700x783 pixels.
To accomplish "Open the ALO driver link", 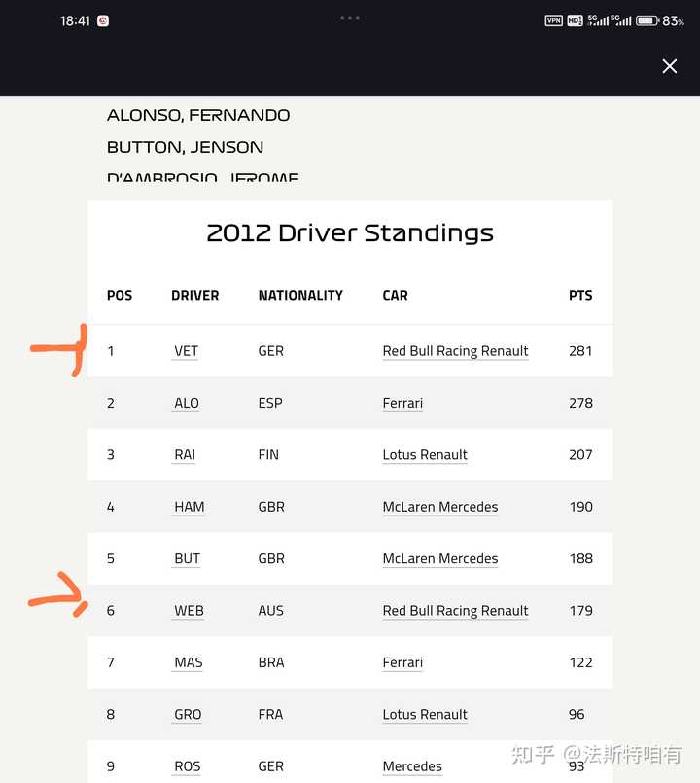I will (187, 403).
